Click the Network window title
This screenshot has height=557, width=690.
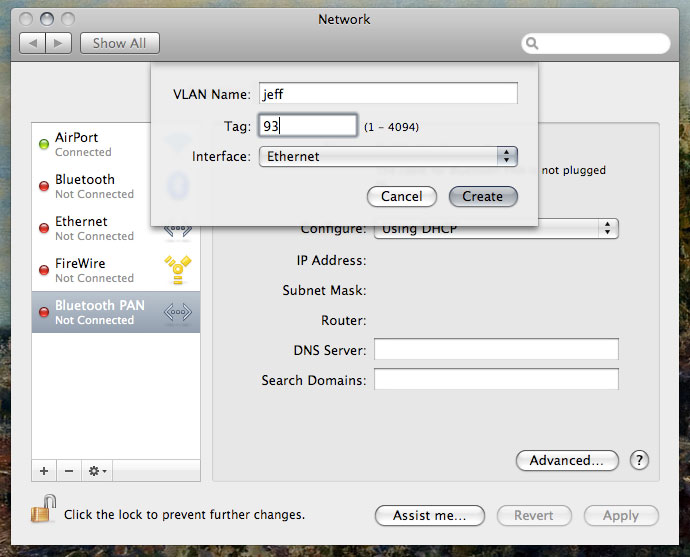point(344,19)
